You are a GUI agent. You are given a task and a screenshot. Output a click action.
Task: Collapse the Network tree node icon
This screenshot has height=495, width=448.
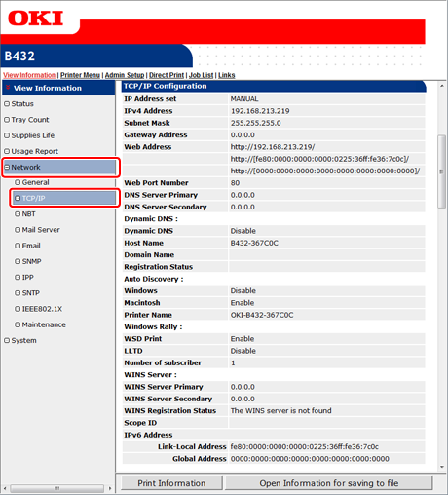[7, 167]
